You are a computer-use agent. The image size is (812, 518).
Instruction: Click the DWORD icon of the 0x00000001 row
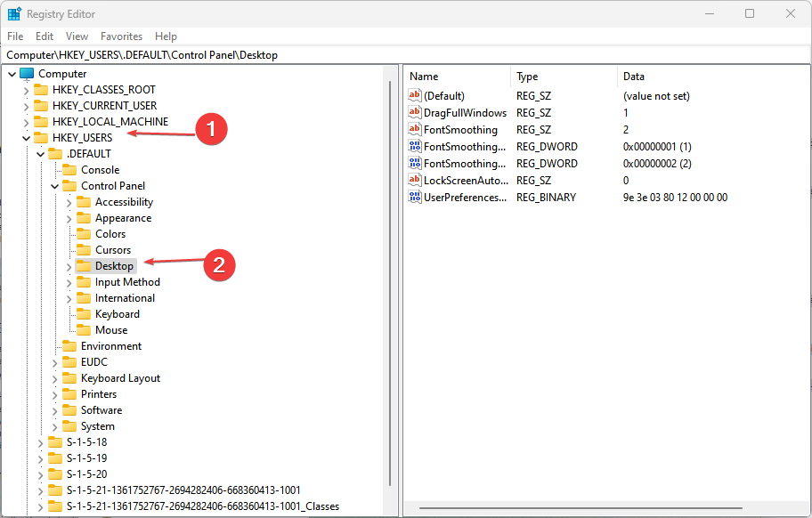coord(415,147)
